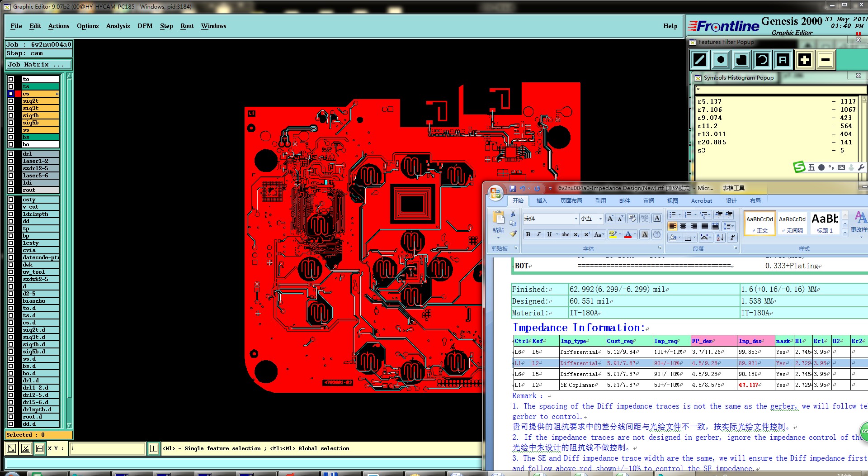Click the Word Office button
This screenshot has height=476, width=868.
[x=495, y=193]
